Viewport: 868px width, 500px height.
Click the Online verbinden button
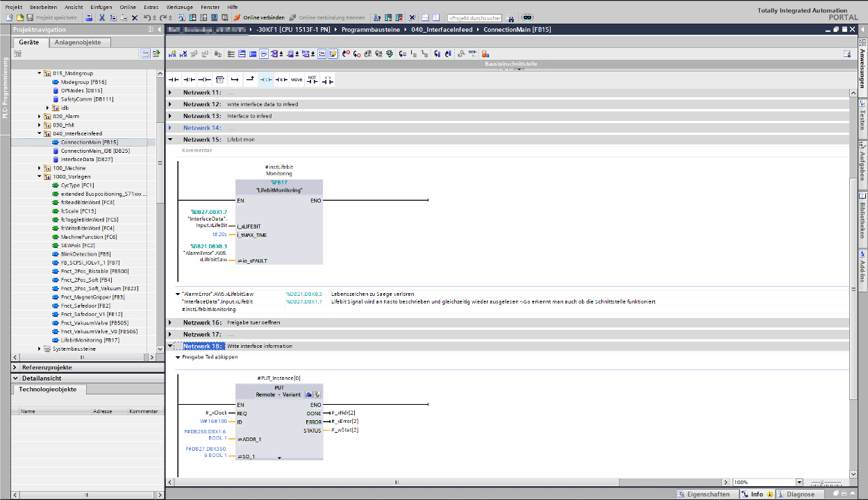click(258, 17)
